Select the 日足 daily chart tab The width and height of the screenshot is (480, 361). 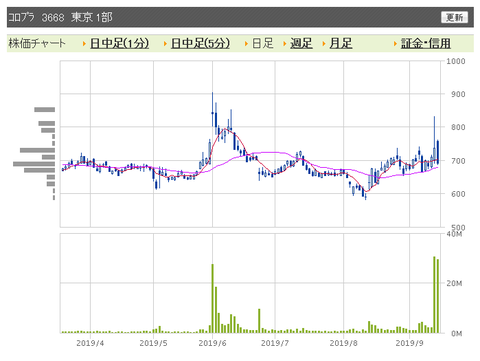coord(263,43)
